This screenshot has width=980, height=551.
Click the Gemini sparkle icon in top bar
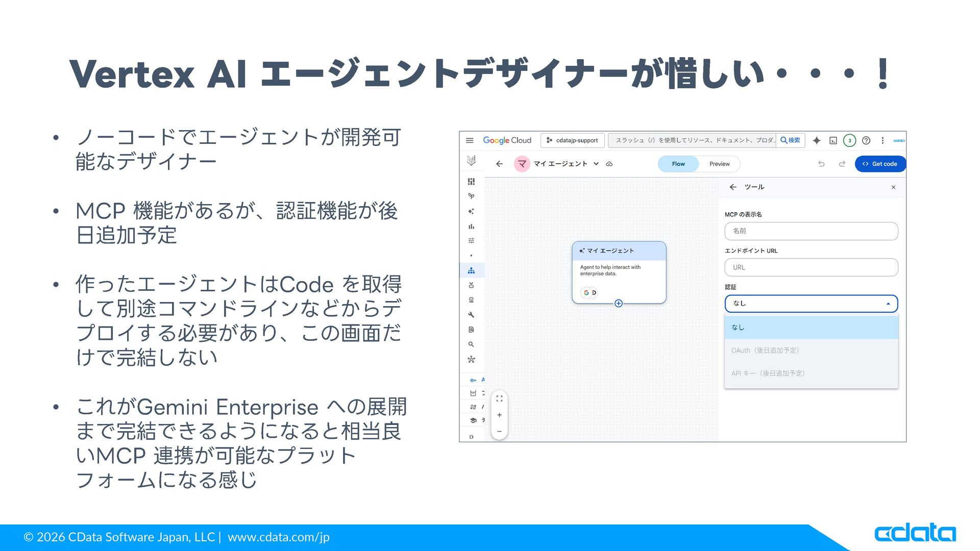pyautogui.click(x=817, y=140)
